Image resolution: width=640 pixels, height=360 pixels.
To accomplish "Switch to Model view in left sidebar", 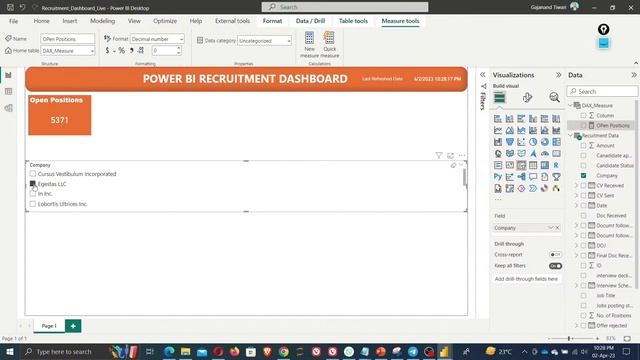I will (x=9, y=108).
